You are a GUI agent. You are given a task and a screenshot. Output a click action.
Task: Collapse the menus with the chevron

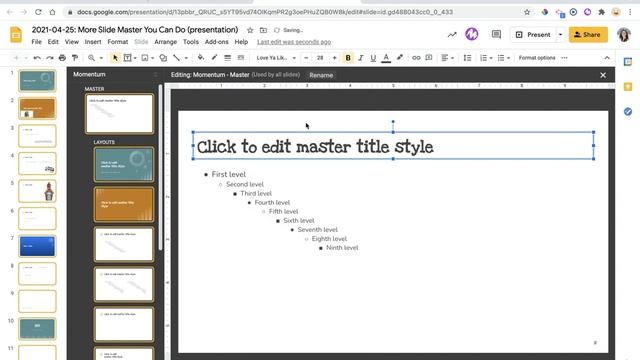coord(607,58)
